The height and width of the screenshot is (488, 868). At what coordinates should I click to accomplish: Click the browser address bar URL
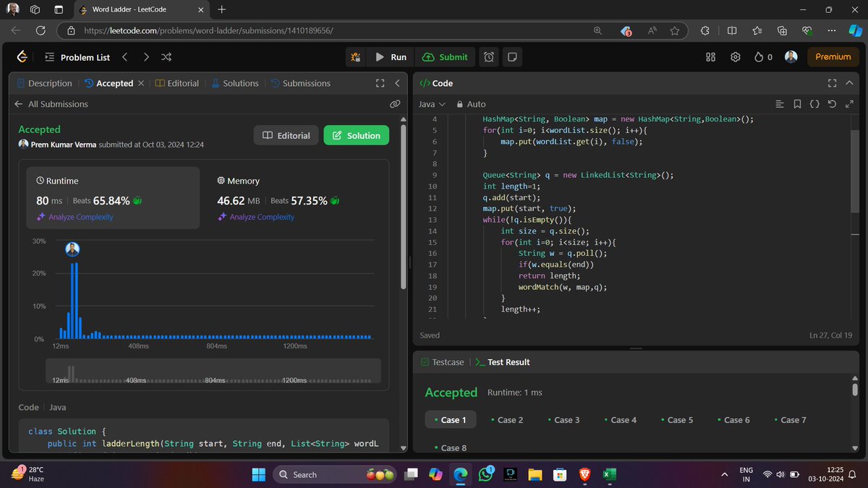point(209,31)
